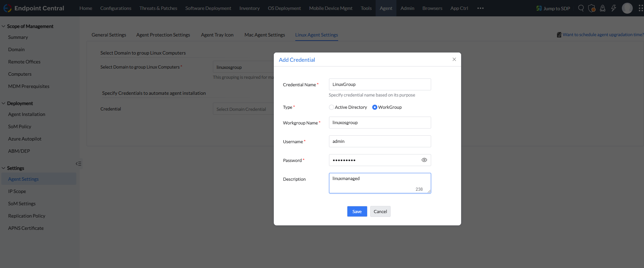This screenshot has height=268, width=644.
Task: Collapse the Scope of Management section
Action: 3,26
